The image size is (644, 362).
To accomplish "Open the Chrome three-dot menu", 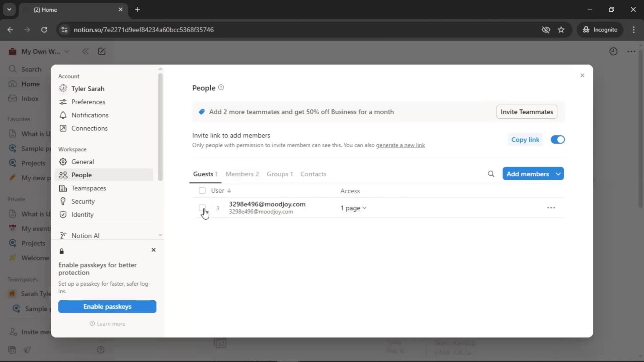I will [634, 30].
